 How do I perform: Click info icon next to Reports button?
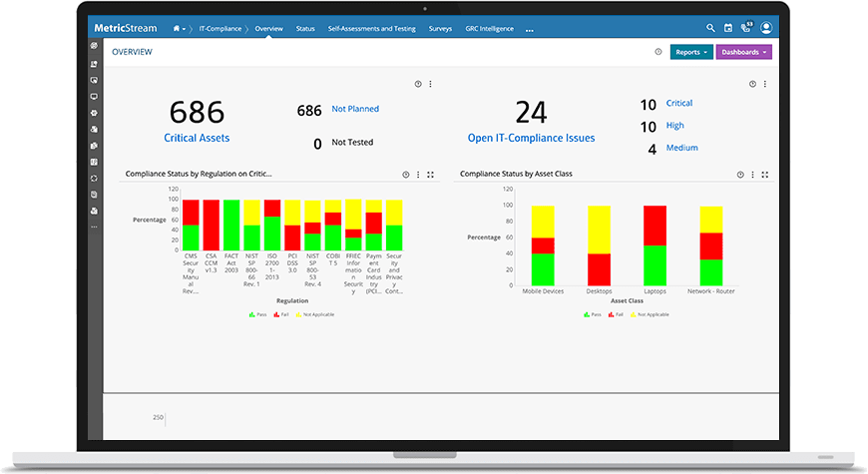[x=657, y=52]
